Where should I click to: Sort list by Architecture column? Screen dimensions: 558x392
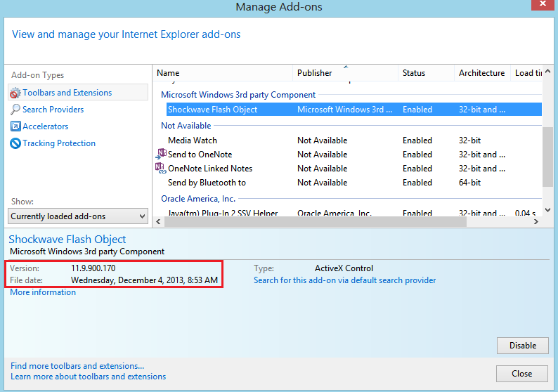click(x=482, y=73)
